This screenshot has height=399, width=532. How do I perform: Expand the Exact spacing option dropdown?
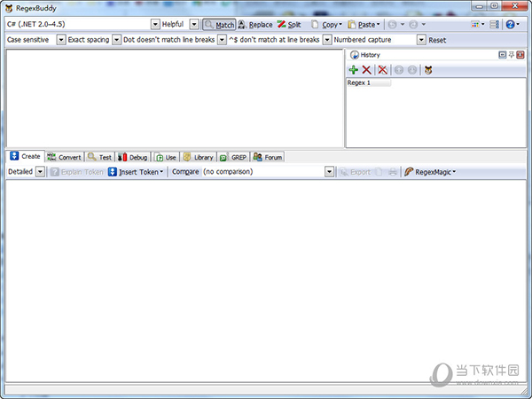[x=116, y=40]
